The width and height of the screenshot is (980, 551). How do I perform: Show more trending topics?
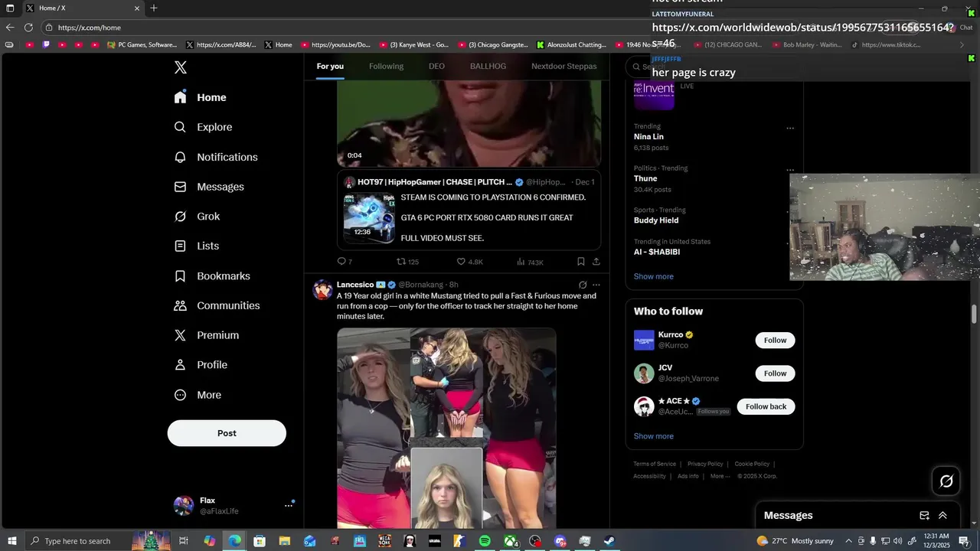(x=653, y=276)
